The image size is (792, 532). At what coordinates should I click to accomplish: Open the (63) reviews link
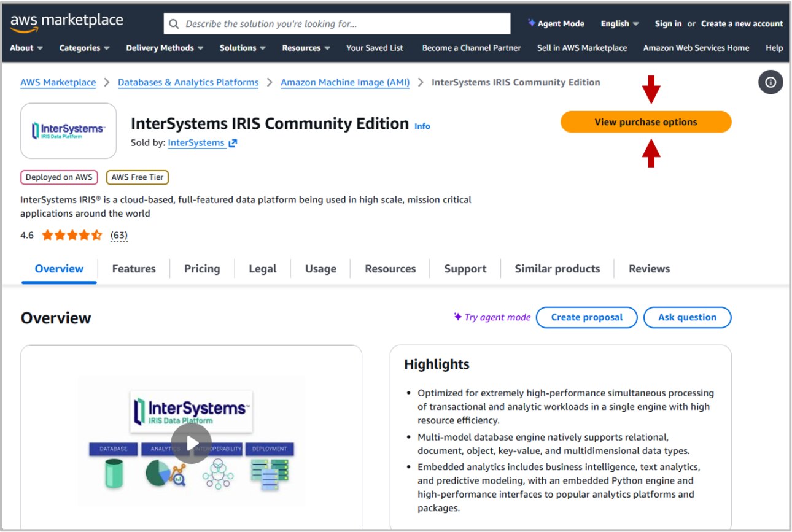tap(119, 234)
